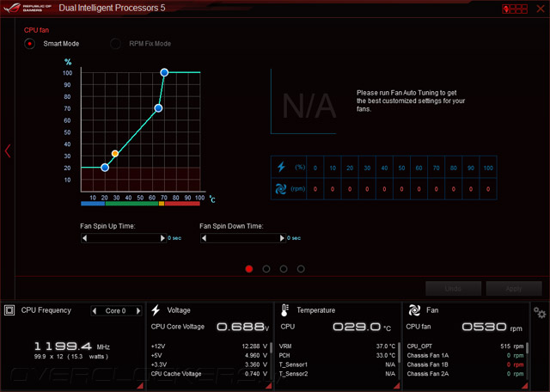This screenshot has height=392, width=550.
Task: Click the Voltage lightning bolt icon
Action: point(156,310)
